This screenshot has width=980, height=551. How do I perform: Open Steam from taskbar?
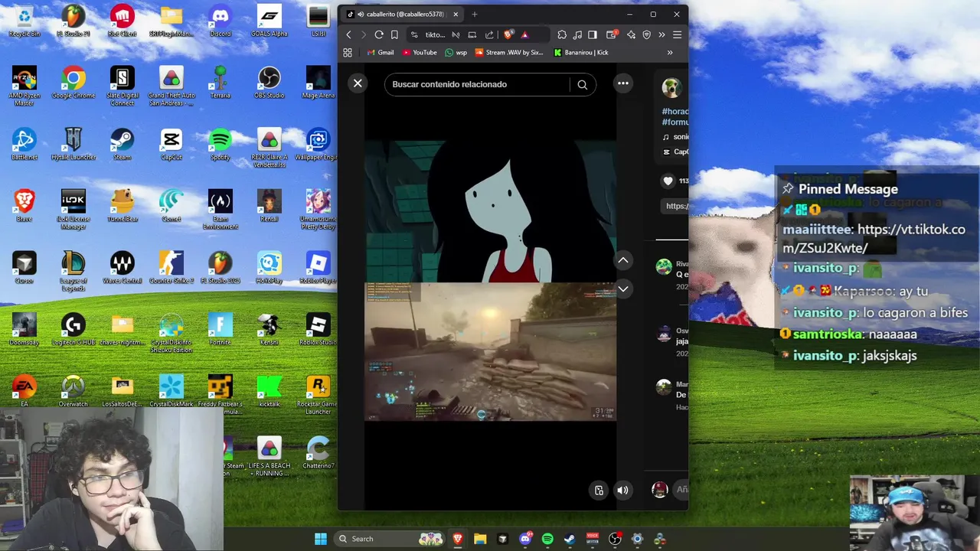tap(570, 539)
